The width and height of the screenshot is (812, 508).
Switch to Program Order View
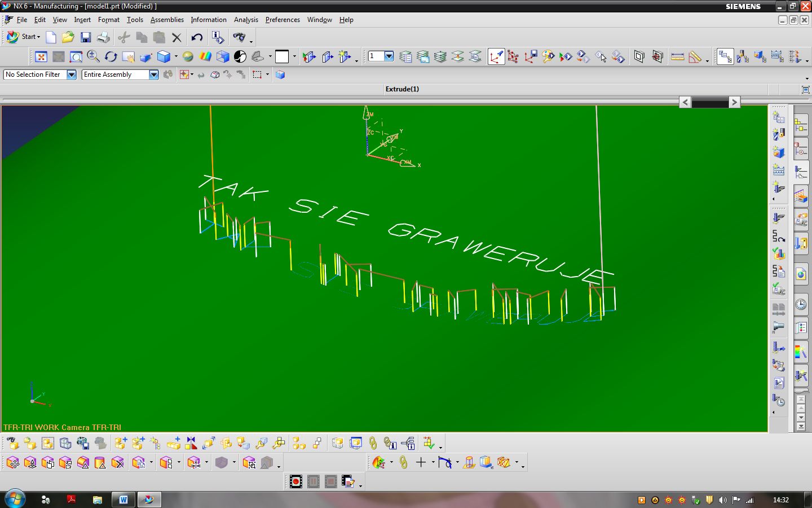click(x=725, y=56)
